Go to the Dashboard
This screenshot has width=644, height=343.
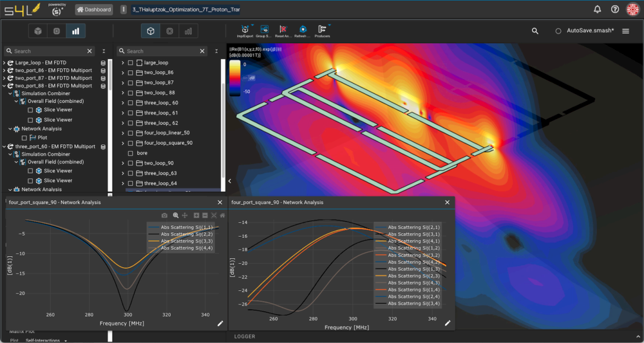[x=94, y=10]
